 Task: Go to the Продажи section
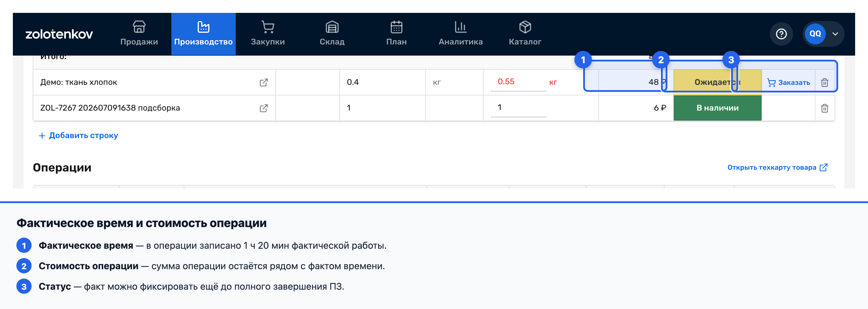click(139, 34)
